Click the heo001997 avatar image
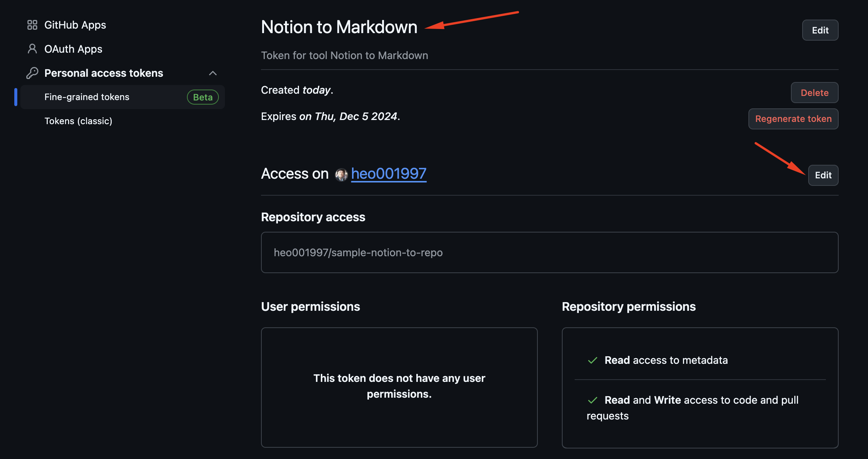This screenshot has width=868, height=459. pos(341,175)
